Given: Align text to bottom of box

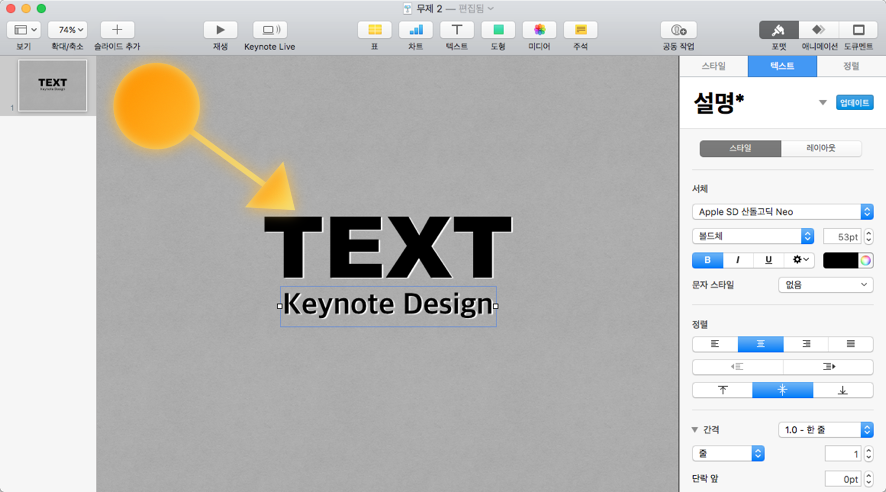Looking at the screenshot, I should 842,390.
